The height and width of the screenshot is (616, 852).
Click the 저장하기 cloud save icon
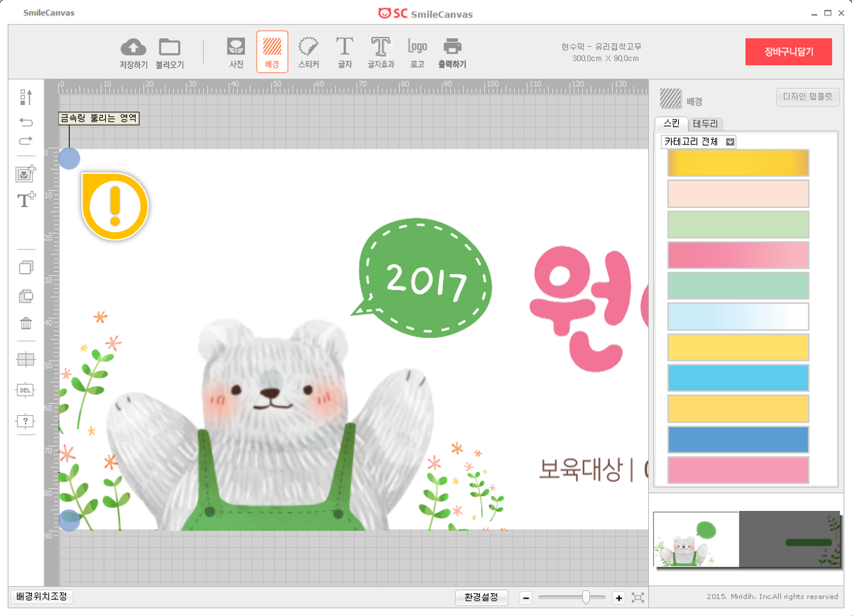pyautogui.click(x=134, y=47)
